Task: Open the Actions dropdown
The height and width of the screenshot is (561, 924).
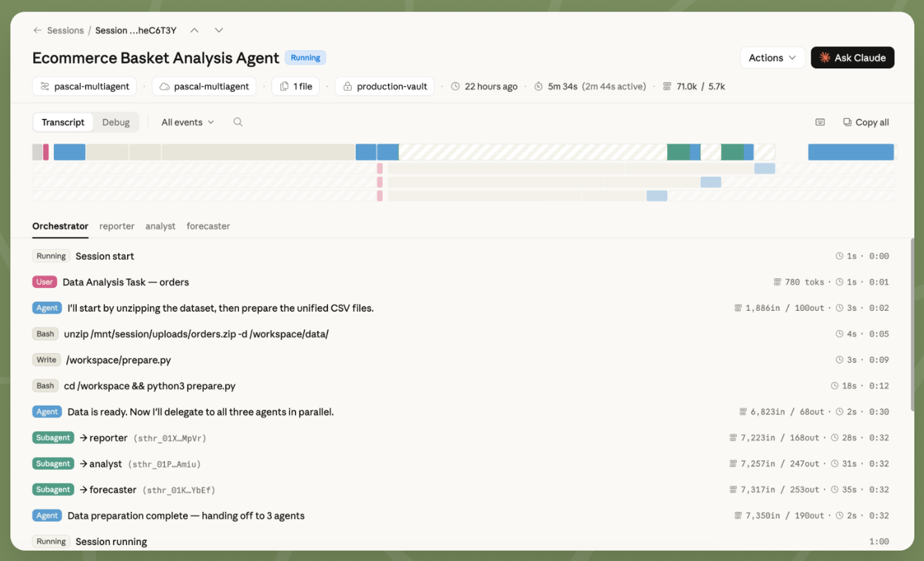Action: (x=773, y=58)
